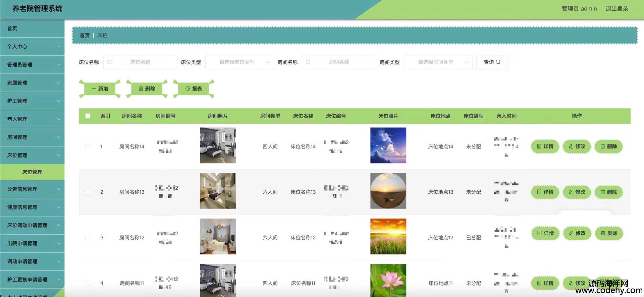Go to 首页 via breadcrumb
The image size is (644, 297).
coord(85,35)
